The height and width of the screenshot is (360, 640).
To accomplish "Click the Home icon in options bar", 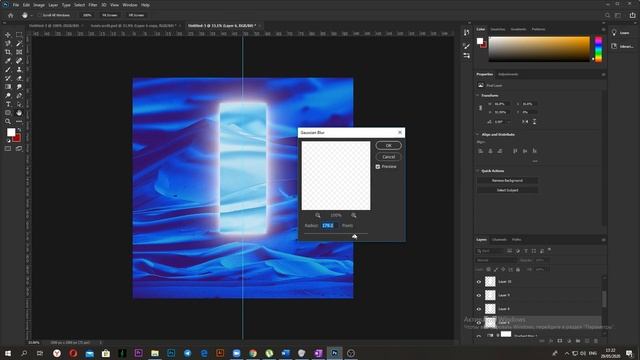I will [11, 15].
